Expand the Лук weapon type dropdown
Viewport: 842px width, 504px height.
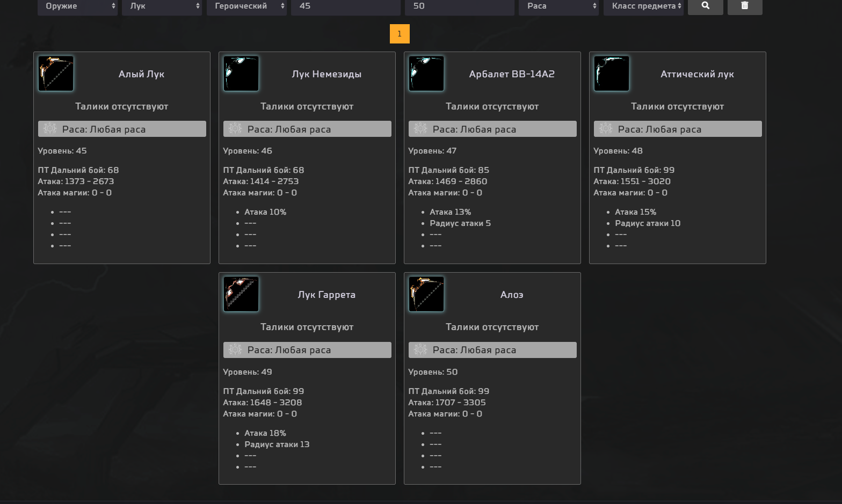162,6
